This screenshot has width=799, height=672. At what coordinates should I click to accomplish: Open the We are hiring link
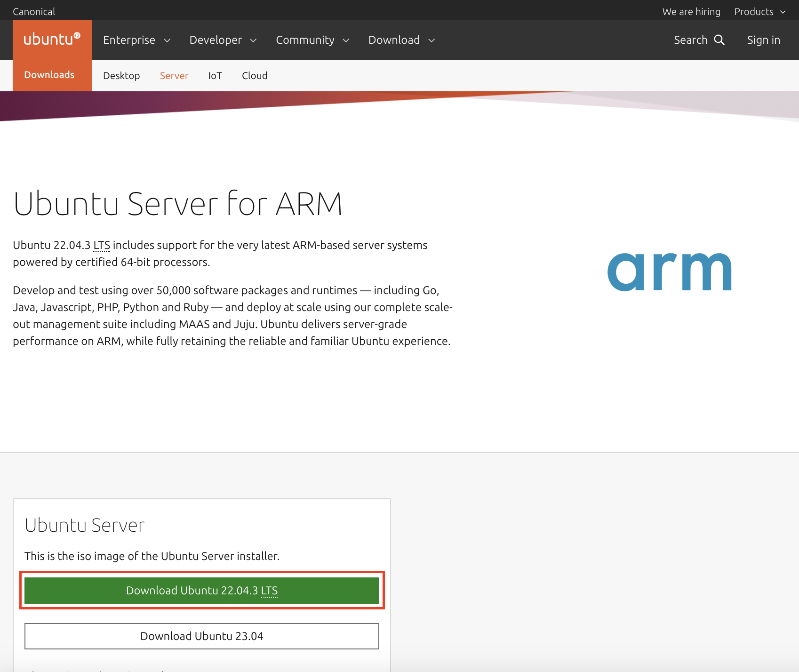[x=691, y=11]
